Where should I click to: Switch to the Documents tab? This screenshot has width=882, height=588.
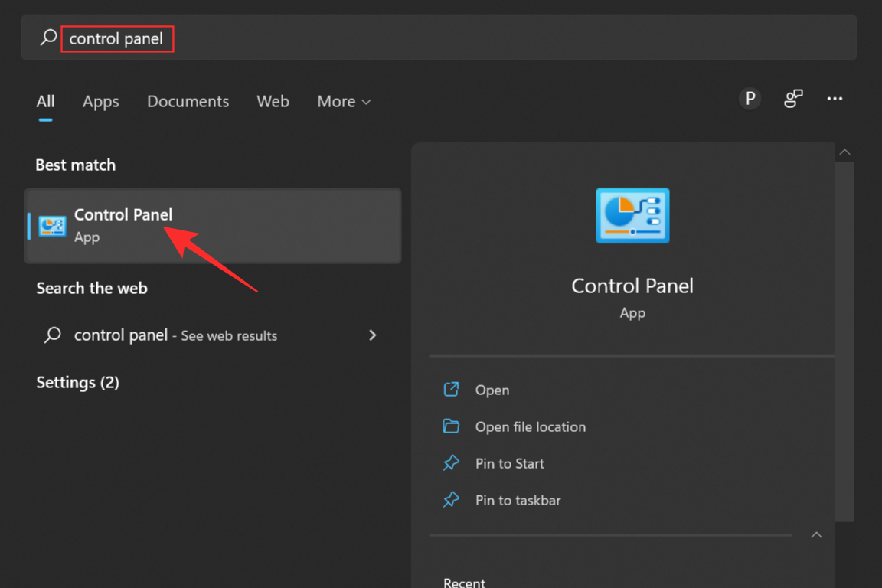tap(188, 101)
